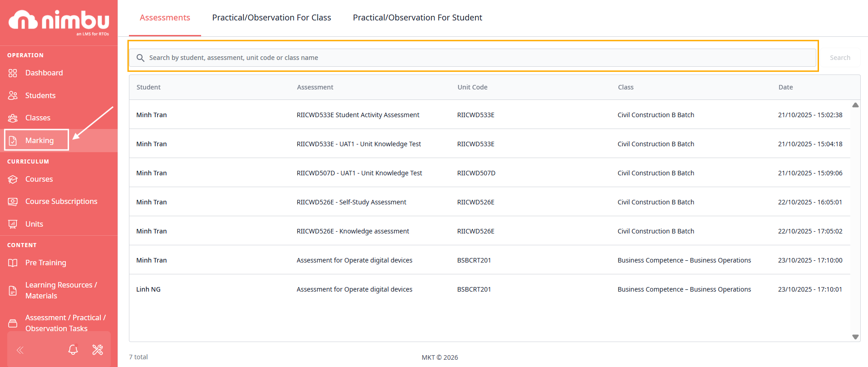
Task: Open Linh NG's assessment row
Action: [x=354, y=289]
